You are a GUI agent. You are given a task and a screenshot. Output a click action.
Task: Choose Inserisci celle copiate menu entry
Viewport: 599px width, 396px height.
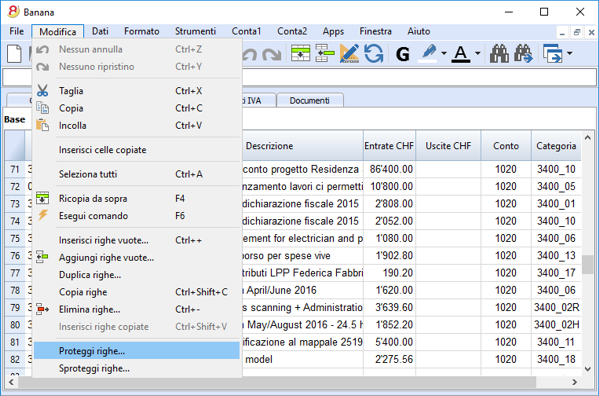[137, 150]
